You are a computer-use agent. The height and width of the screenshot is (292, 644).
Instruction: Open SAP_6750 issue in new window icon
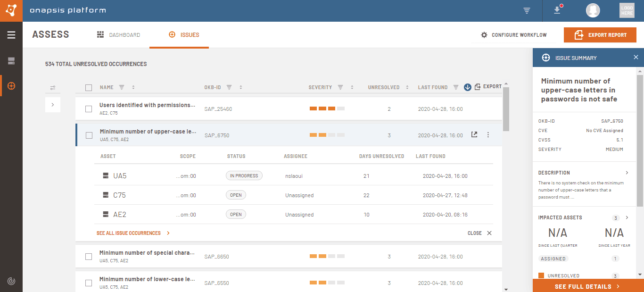(x=474, y=135)
